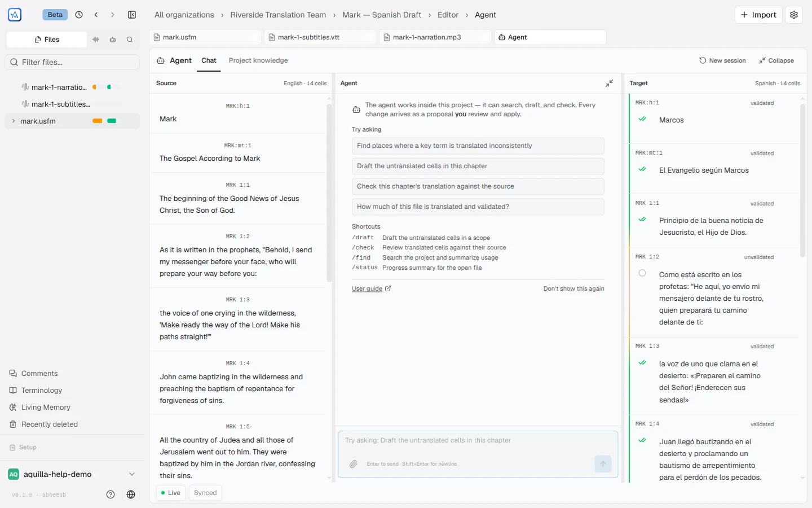Go back with the left arrow

click(x=96, y=15)
